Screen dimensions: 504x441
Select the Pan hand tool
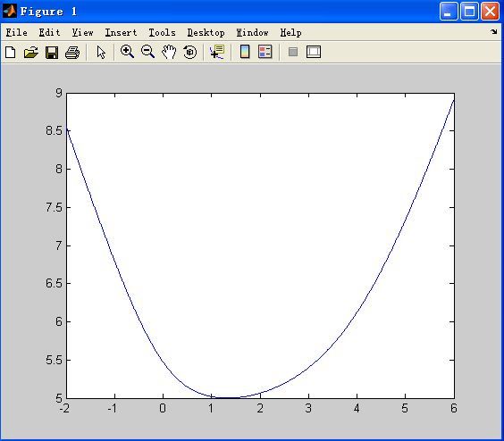click(169, 52)
